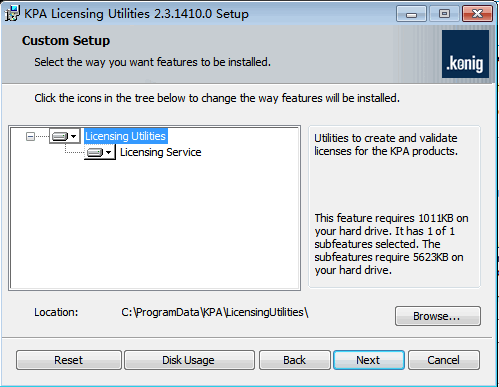Open the Disk Usage dialog
Image resolution: width=499 pixels, height=387 pixels.
[x=189, y=360]
